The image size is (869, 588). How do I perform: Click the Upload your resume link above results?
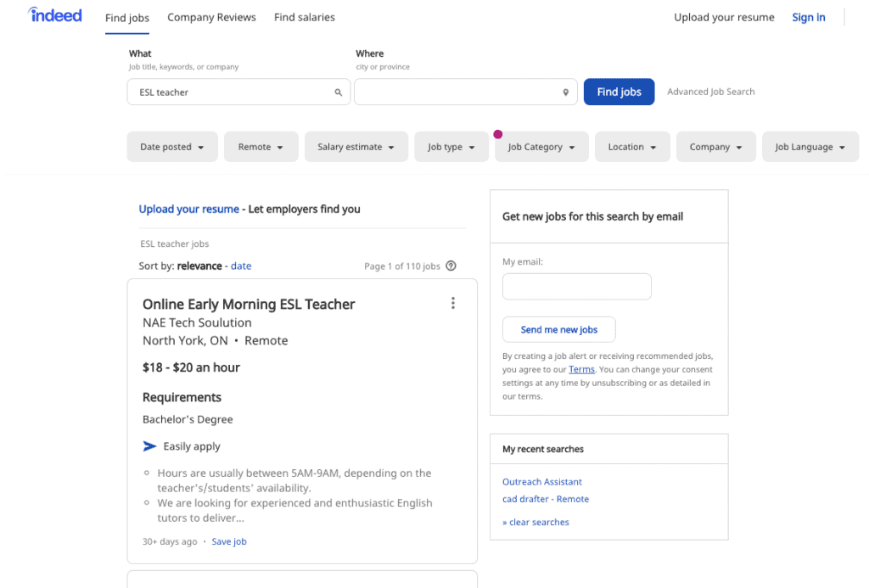(189, 209)
